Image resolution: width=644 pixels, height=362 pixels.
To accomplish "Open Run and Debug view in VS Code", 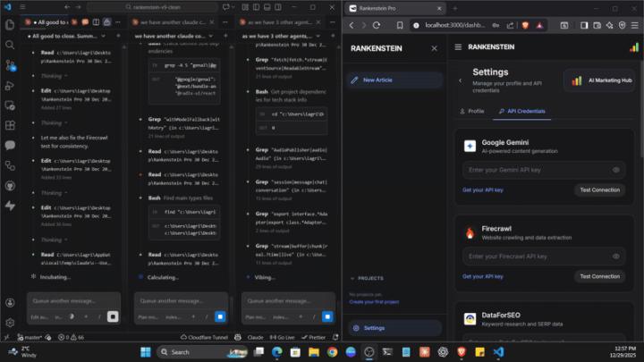I will [10, 86].
